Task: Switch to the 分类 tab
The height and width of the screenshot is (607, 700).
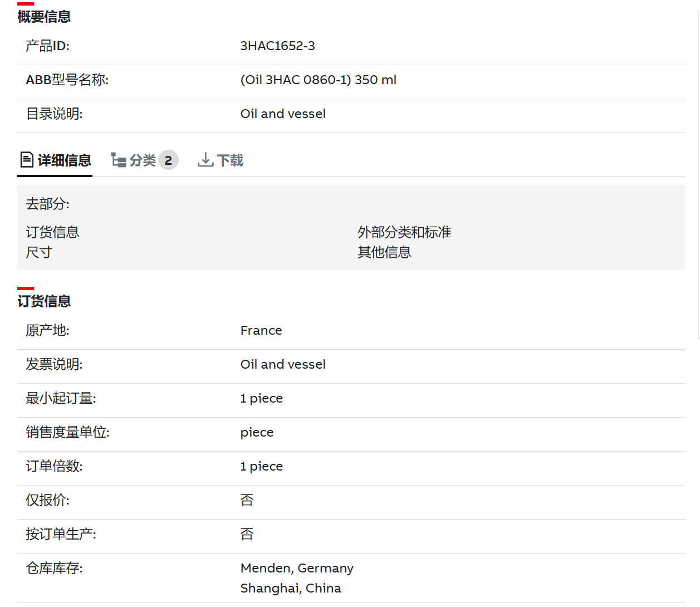Action: 144,160
